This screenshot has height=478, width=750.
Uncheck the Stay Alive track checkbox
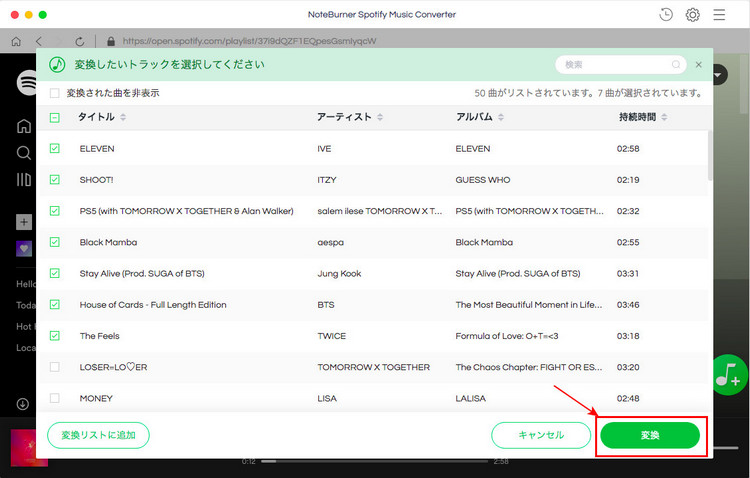point(55,273)
